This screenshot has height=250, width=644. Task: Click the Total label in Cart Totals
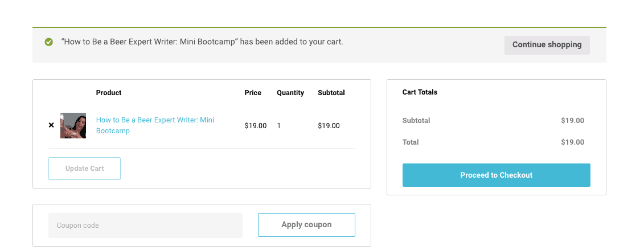[411, 142]
